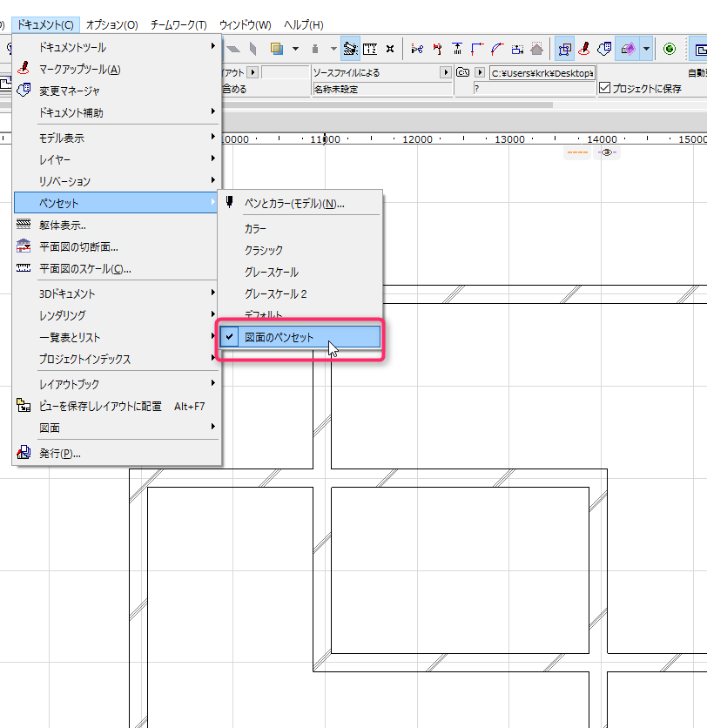Click the small gray figure toolbar icon
This screenshot has height=728, width=707.
tap(315, 49)
